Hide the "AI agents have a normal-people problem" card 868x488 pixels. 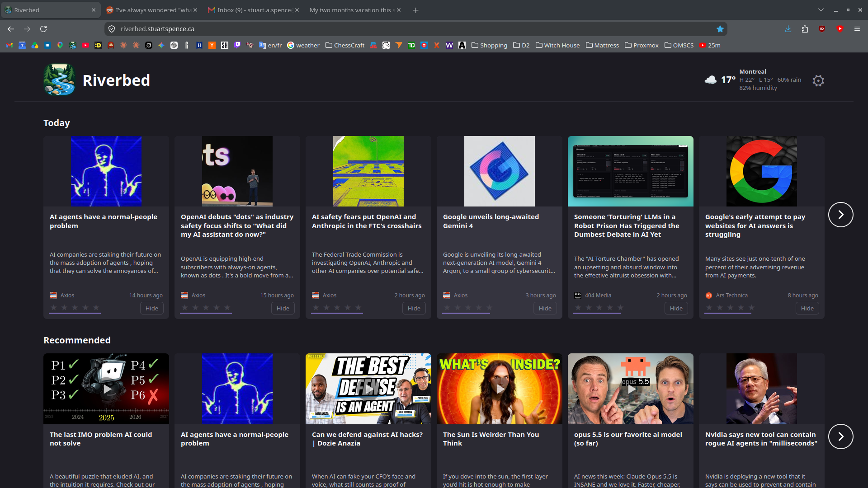click(x=152, y=308)
